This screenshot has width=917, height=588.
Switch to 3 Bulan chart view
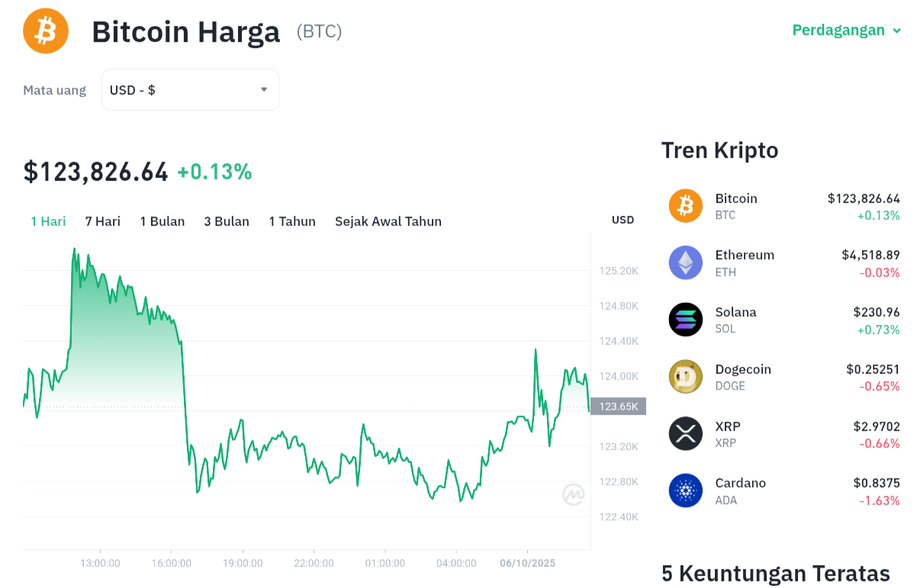[227, 221]
